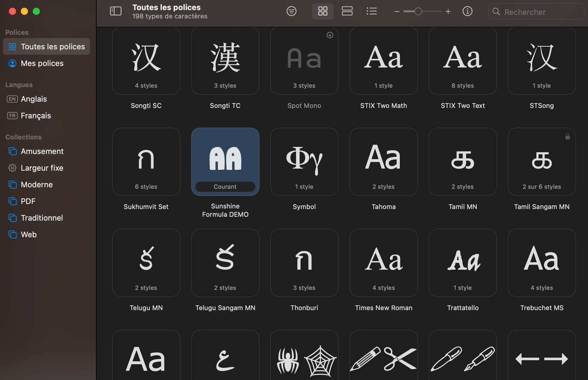Click the Courant style label
Screen dimensions: 588x380
click(x=225, y=187)
